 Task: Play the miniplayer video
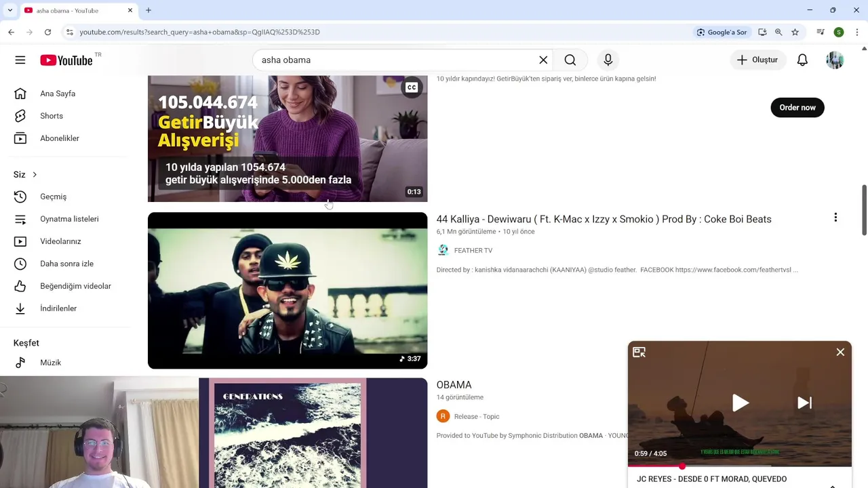pyautogui.click(x=740, y=403)
